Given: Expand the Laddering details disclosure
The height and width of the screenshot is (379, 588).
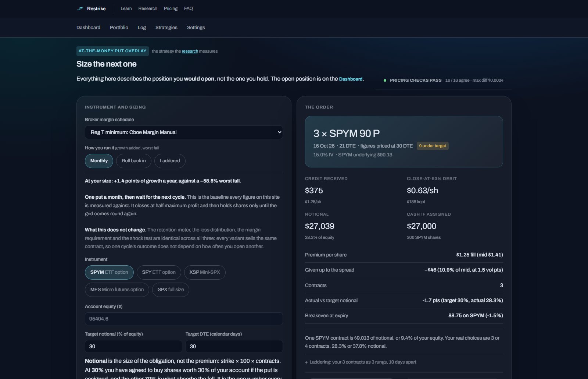Looking at the screenshot, I should coord(361,362).
